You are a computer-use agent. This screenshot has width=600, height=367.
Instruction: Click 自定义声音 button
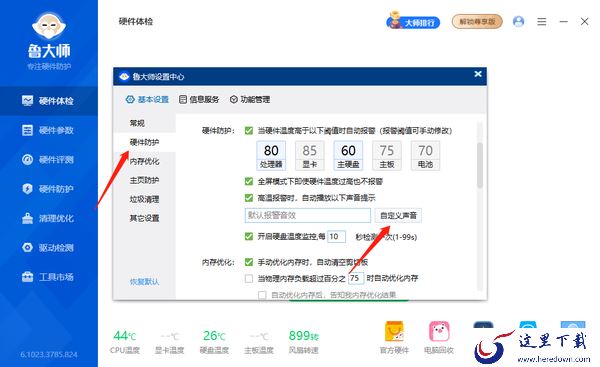(x=398, y=215)
